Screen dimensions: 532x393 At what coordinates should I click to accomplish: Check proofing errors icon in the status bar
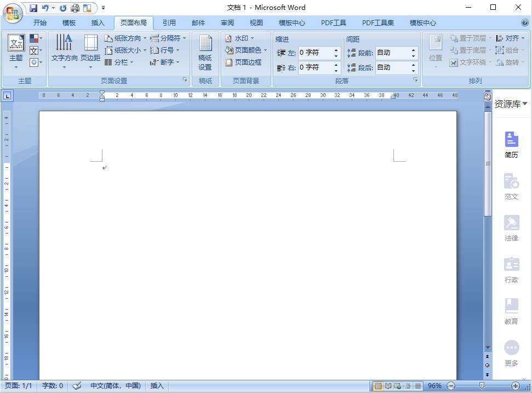77,386
